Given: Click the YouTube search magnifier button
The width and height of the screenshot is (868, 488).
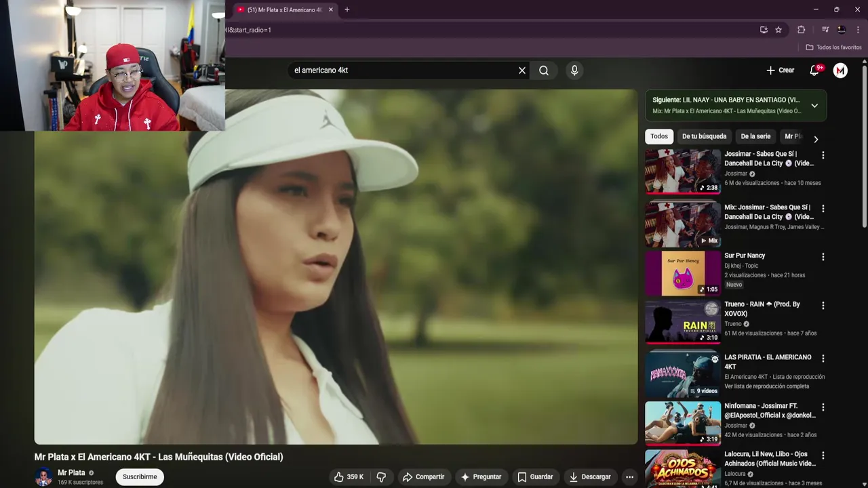Looking at the screenshot, I should point(544,70).
